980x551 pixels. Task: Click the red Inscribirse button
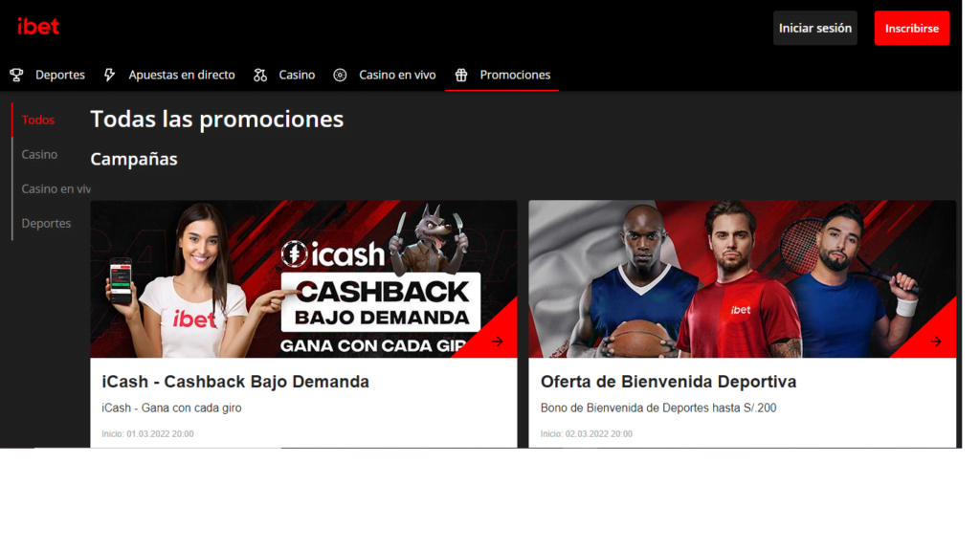click(912, 28)
